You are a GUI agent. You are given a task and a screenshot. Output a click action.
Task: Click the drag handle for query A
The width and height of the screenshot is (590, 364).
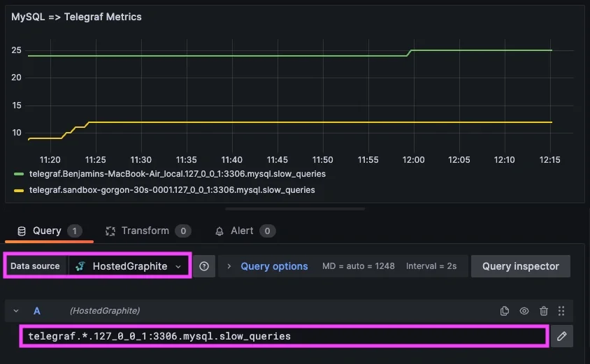click(561, 311)
